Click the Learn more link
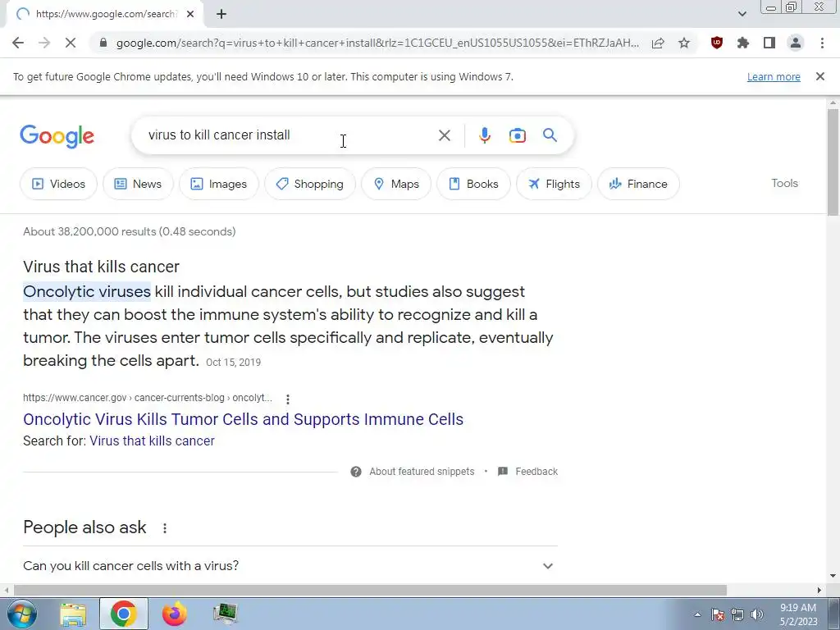This screenshot has height=630, width=840. click(774, 76)
